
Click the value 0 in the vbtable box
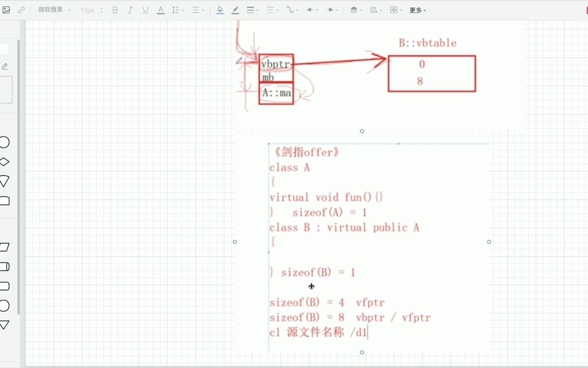[x=422, y=64]
